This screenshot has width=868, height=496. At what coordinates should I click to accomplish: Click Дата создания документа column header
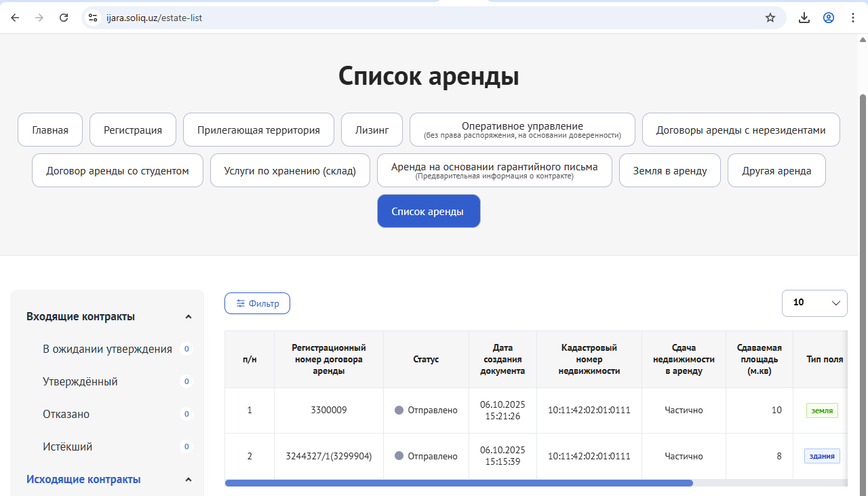(502, 359)
